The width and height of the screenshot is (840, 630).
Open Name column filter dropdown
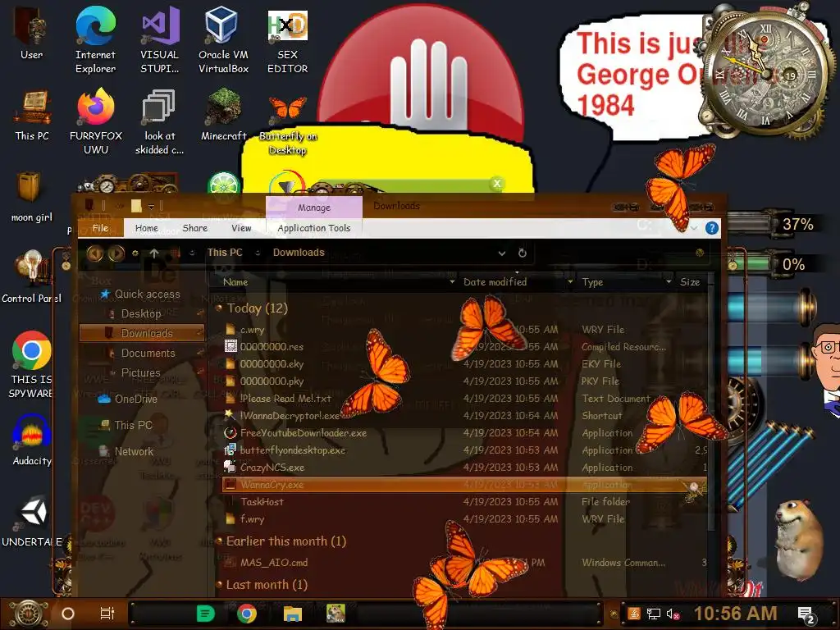point(452,282)
